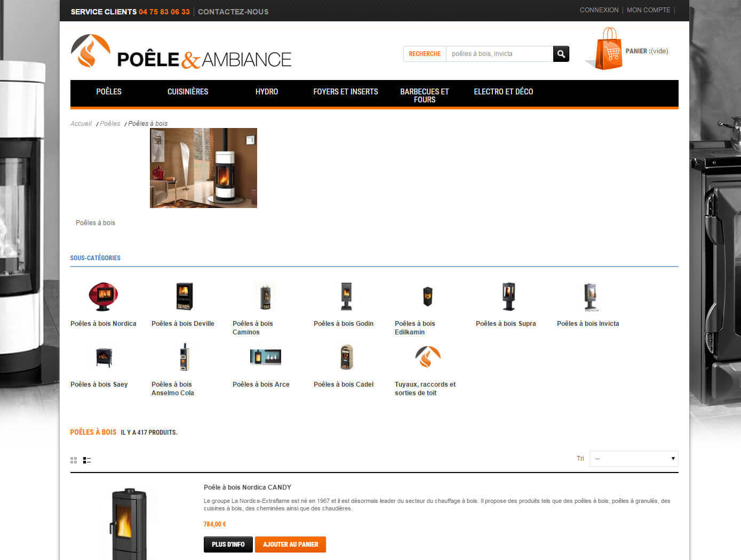741x560 pixels.
Task: Click the Poêle & Ambiance flame logo
Action: tap(91, 51)
